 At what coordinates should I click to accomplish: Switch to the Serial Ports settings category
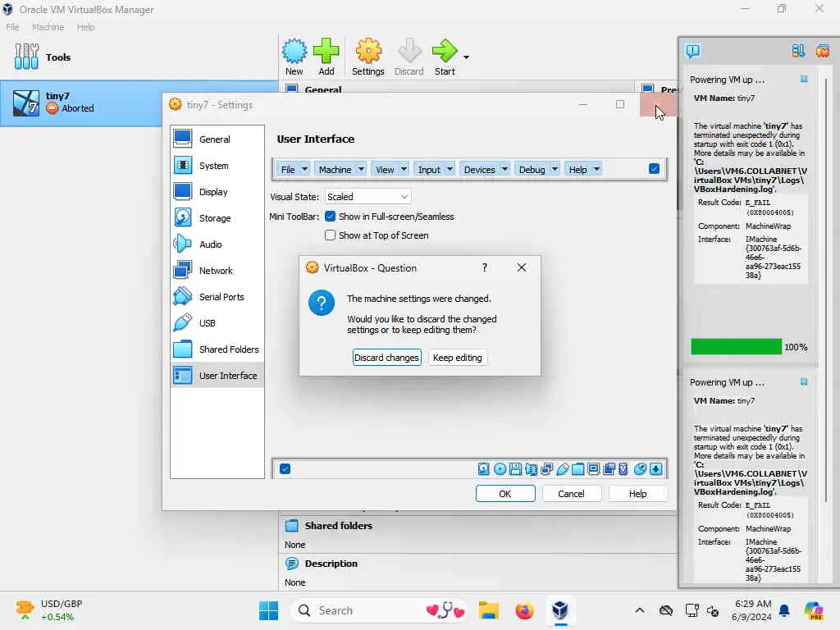(217, 297)
